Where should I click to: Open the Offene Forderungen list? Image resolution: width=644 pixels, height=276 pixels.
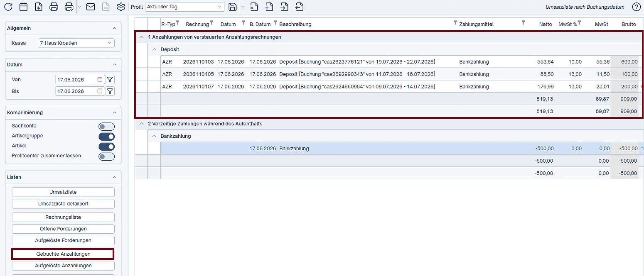click(x=63, y=229)
